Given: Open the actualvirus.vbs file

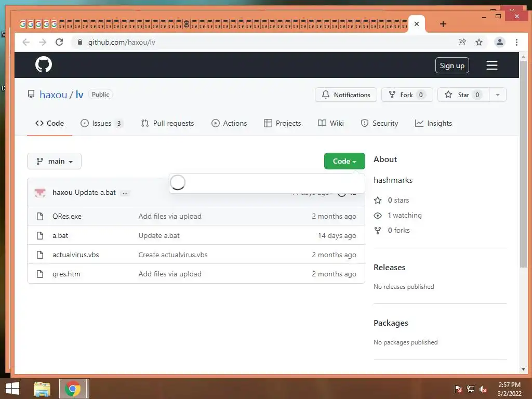Looking at the screenshot, I should coord(76,255).
